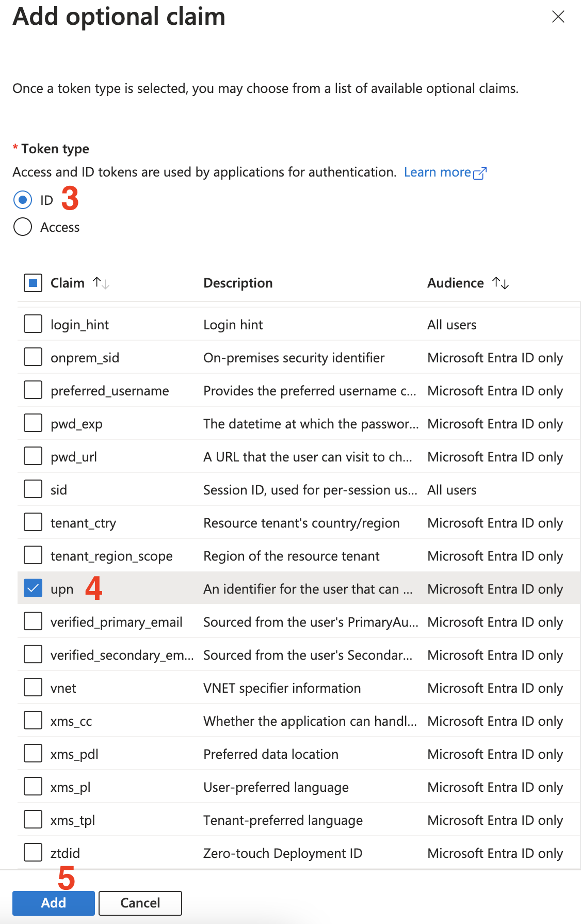The width and height of the screenshot is (581, 924).
Task: Check the login_hint claim checkbox
Action: (x=33, y=324)
